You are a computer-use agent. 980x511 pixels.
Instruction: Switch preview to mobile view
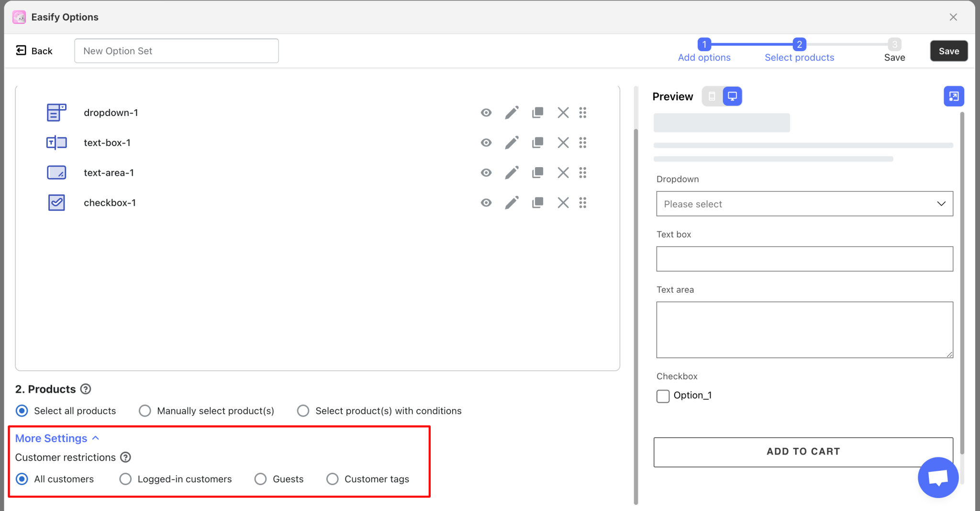click(712, 96)
